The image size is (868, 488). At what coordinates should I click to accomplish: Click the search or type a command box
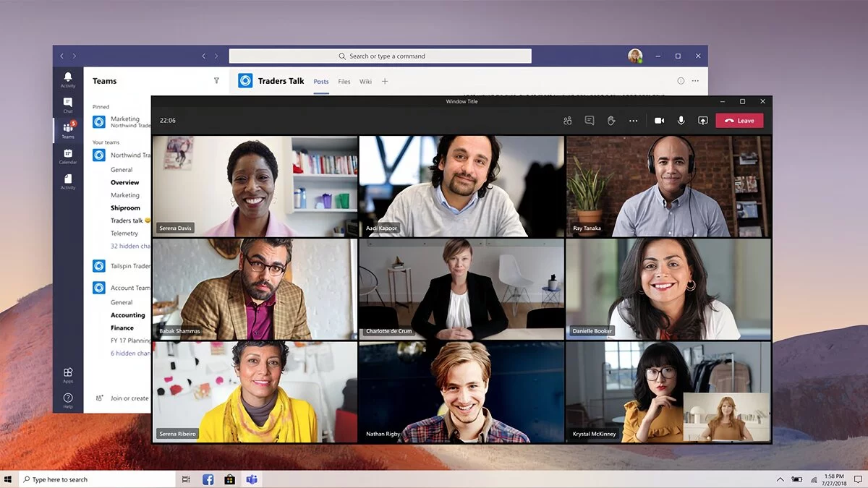[x=380, y=56]
